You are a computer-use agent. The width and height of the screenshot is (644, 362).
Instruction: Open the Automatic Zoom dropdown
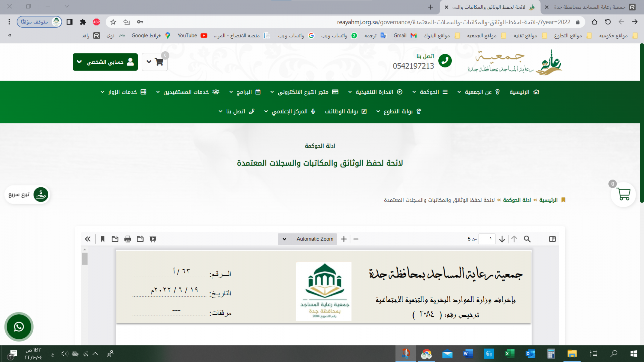point(307,239)
